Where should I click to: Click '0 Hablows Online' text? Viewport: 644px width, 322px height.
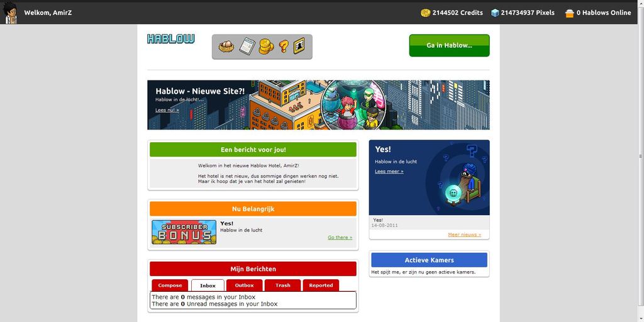604,13
